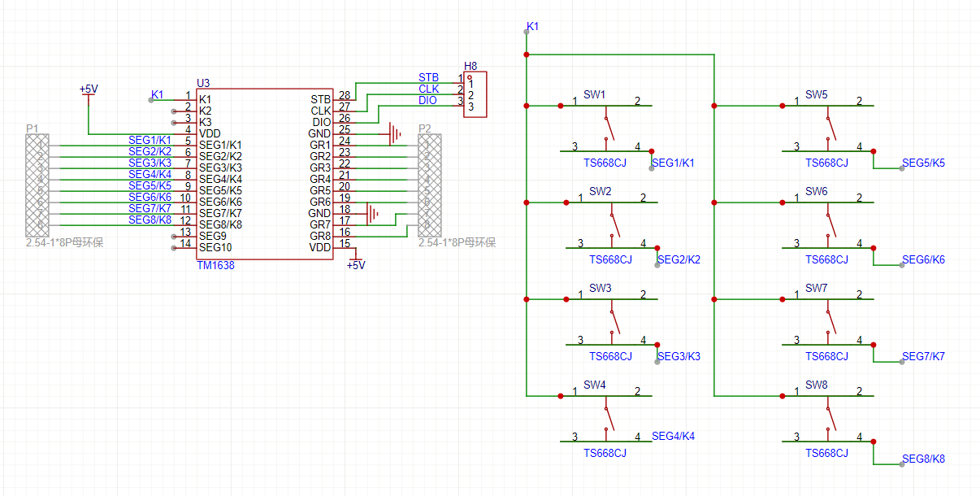
Task: Click the SEG8/K8 label near SW8
Action: (923, 459)
